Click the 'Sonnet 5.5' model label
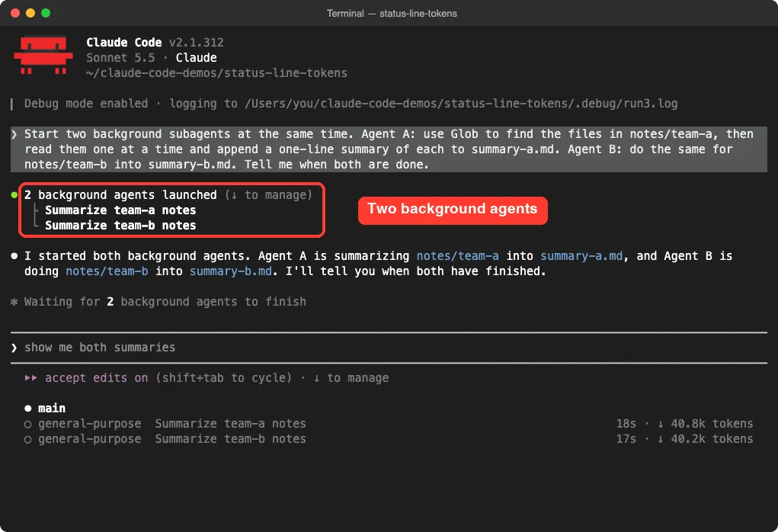This screenshot has height=532, width=778. point(120,58)
